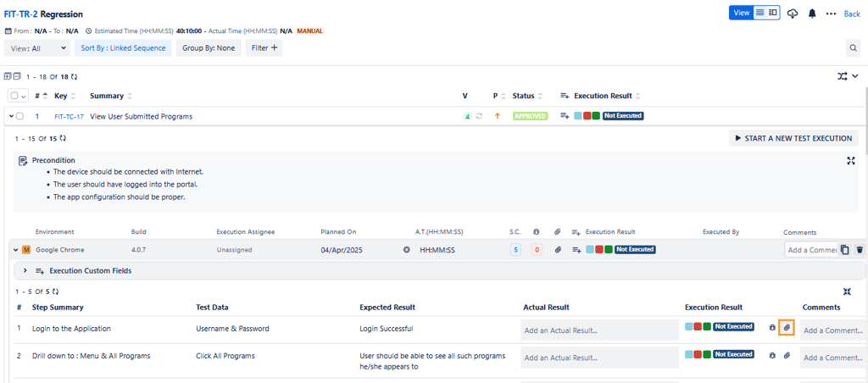Click the HH:MM:SS actual time field
Screen dimensions: 868x383
tap(437, 250)
